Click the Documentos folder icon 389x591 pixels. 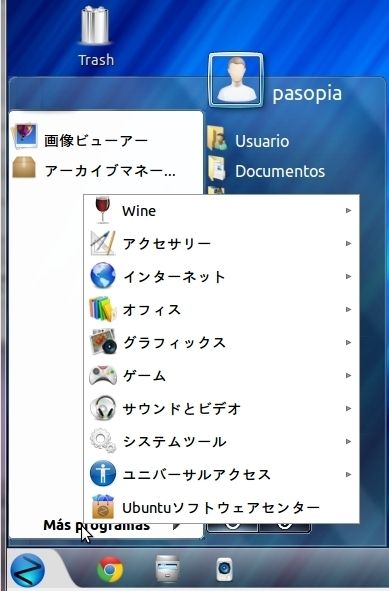[x=218, y=168]
